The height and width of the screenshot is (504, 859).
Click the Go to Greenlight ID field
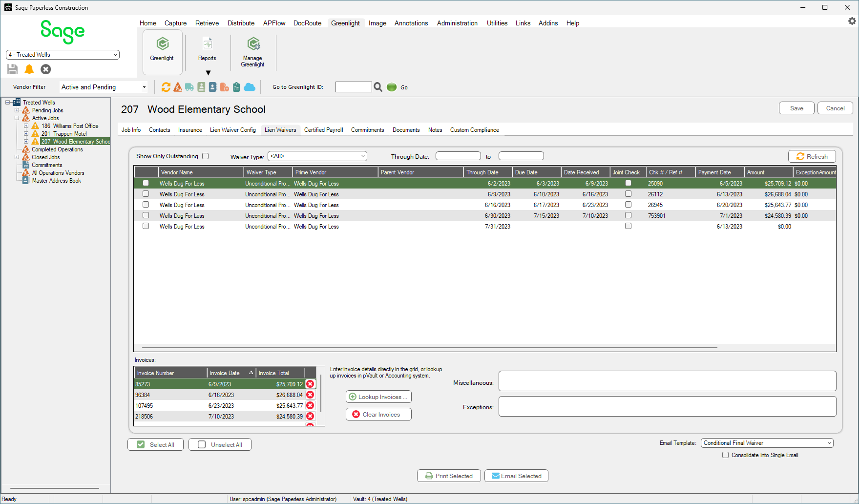coord(354,87)
